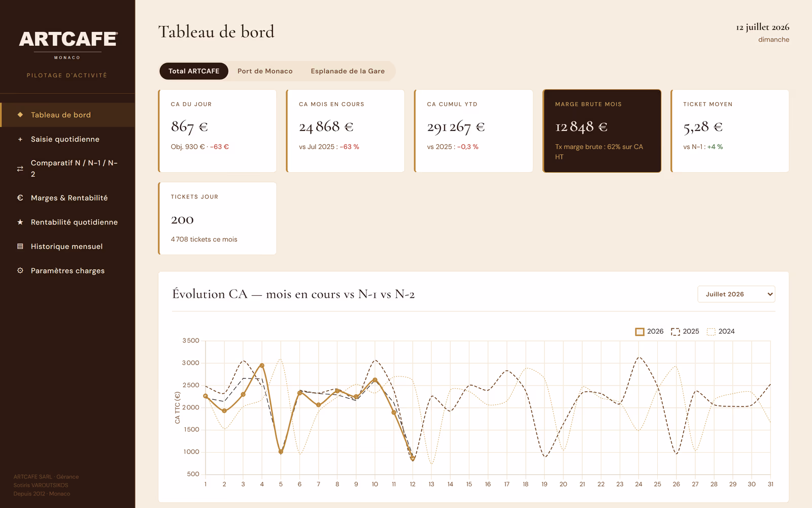The image size is (812, 508).
Task: Click the 2026 data point on day 5
Action: click(281, 452)
